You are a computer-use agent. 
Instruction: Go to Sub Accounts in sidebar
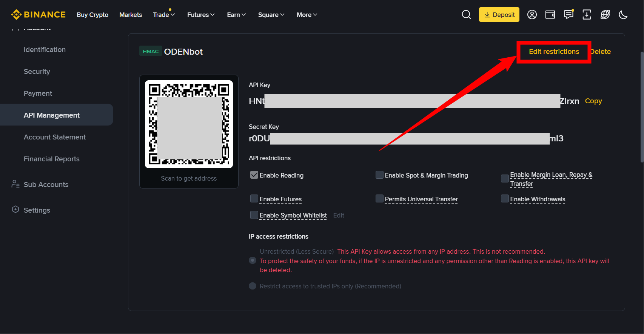click(46, 185)
